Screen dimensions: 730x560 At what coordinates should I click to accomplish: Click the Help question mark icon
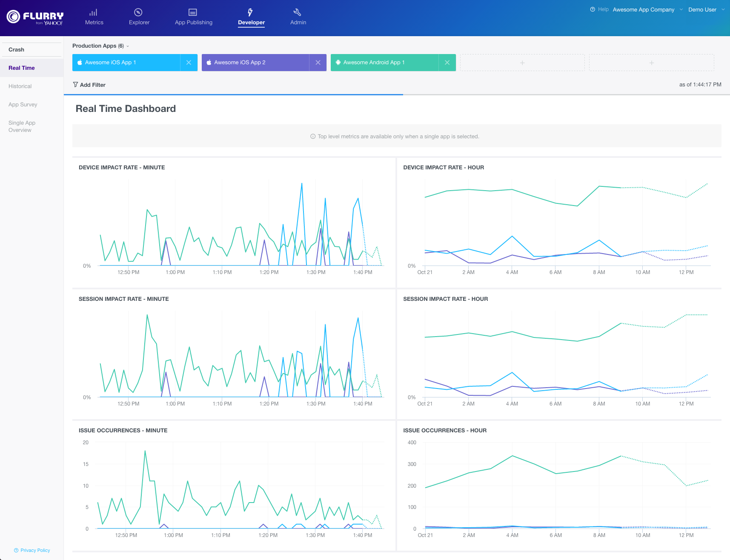[x=593, y=9]
